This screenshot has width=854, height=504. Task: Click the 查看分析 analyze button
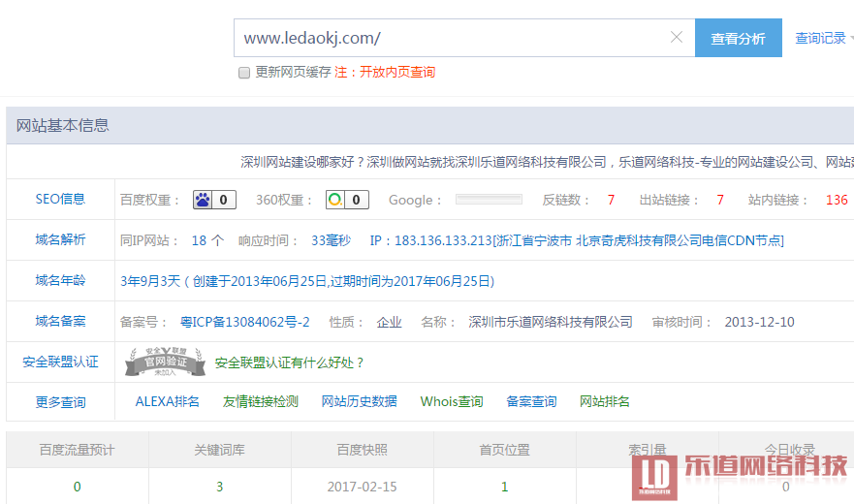(738, 38)
